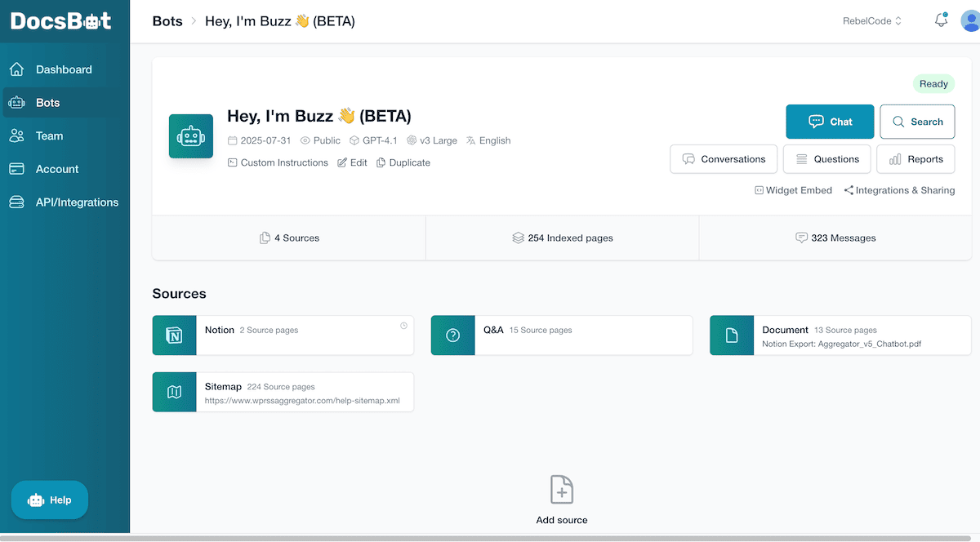This screenshot has width=980, height=542.
Task: Click the 254 Indexed pages stat
Action: (562, 238)
